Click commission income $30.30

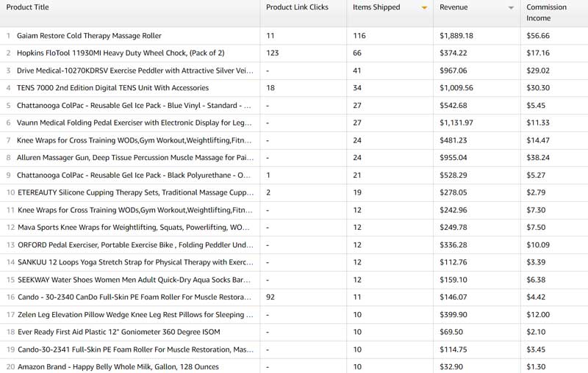click(x=538, y=87)
